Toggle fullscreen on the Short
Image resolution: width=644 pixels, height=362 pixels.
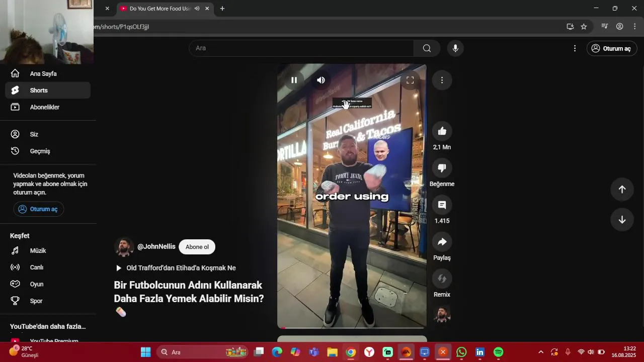click(410, 80)
